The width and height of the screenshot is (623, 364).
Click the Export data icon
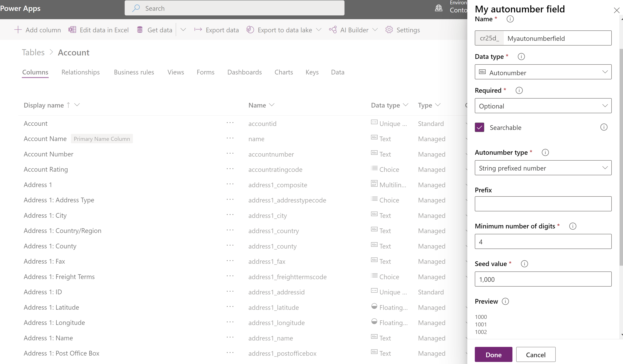click(x=198, y=30)
